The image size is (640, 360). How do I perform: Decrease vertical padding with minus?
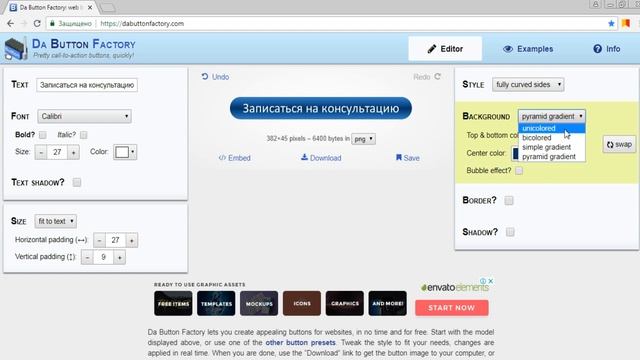pos(87,258)
